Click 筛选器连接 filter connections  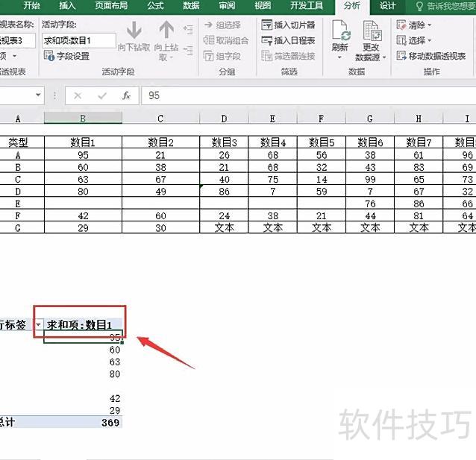pos(289,56)
